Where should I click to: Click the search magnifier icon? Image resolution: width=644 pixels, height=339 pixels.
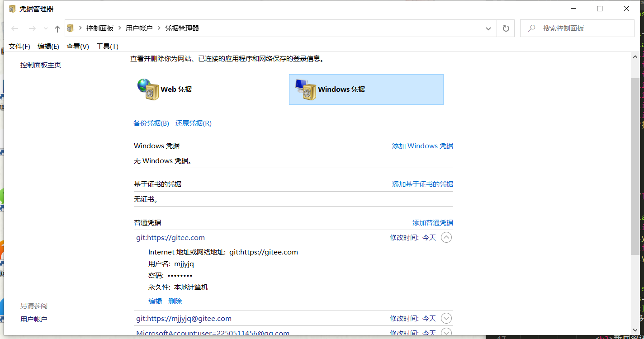[532, 28]
